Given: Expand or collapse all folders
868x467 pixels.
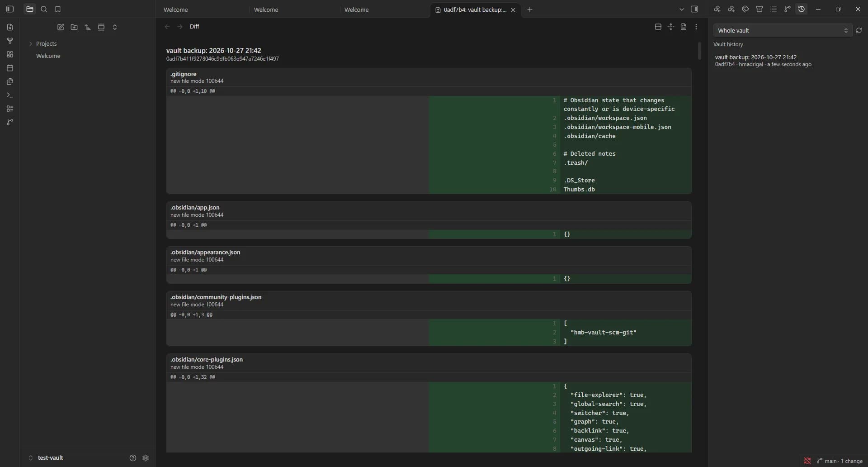Looking at the screenshot, I should click(x=115, y=27).
